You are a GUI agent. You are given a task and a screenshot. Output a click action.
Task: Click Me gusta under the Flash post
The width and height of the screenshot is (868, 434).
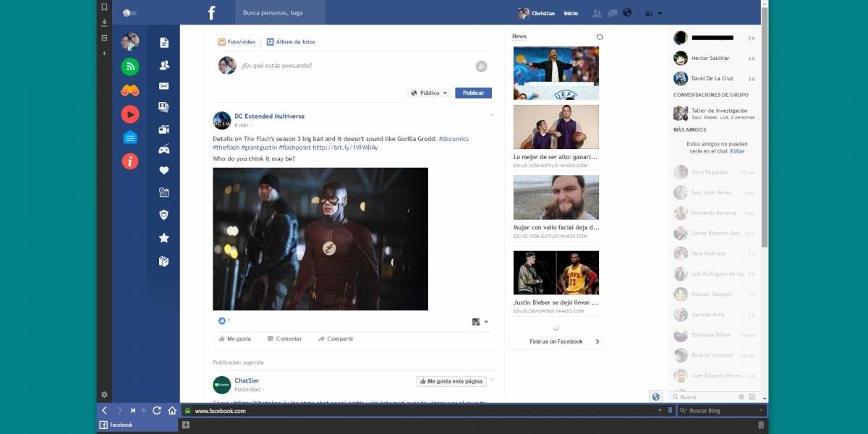[234, 339]
